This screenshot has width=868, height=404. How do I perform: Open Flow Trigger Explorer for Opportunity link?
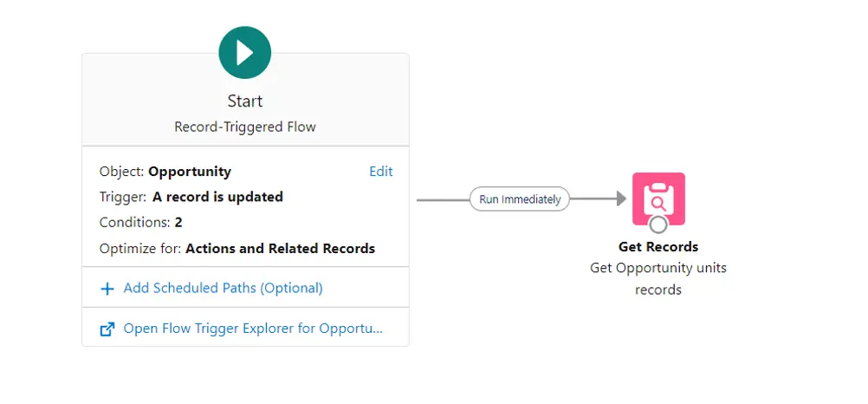coord(253,329)
